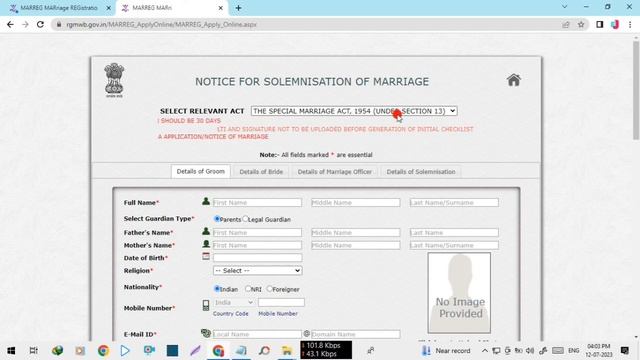Screen dimensions: 640x360
Task: Click the phone icon beside Mobile Number
Action: [206, 305]
